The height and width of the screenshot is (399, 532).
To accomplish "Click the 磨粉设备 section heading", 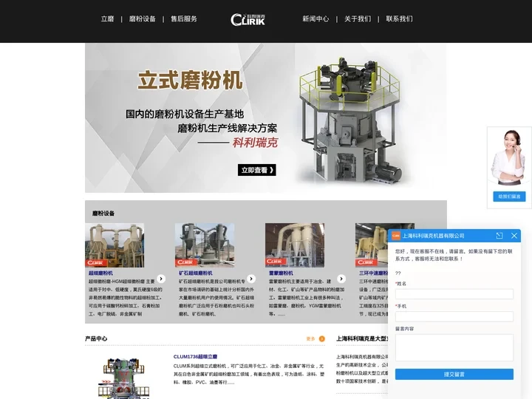I will 103,213.
